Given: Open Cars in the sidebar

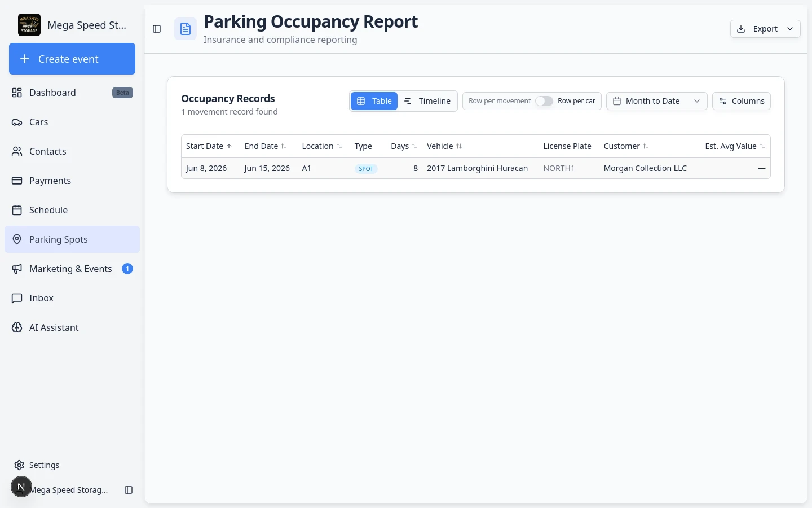Looking at the screenshot, I should (72, 122).
